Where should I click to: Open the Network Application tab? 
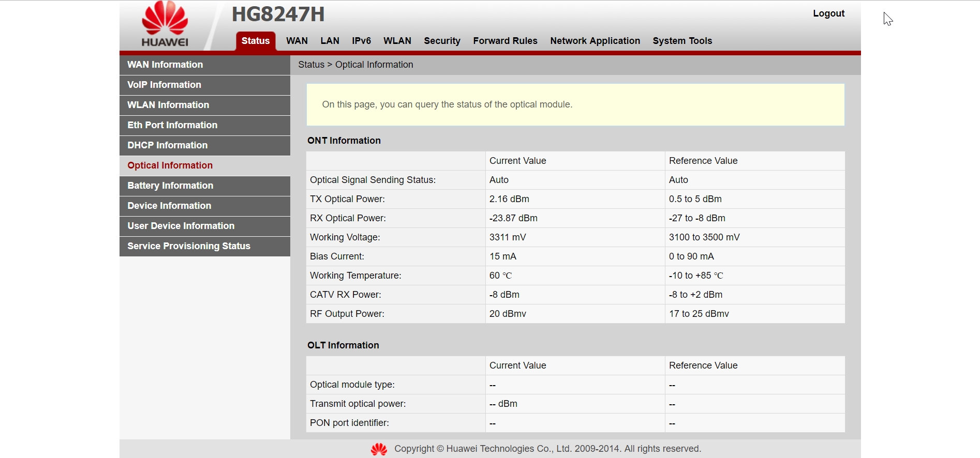pos(595,41)
